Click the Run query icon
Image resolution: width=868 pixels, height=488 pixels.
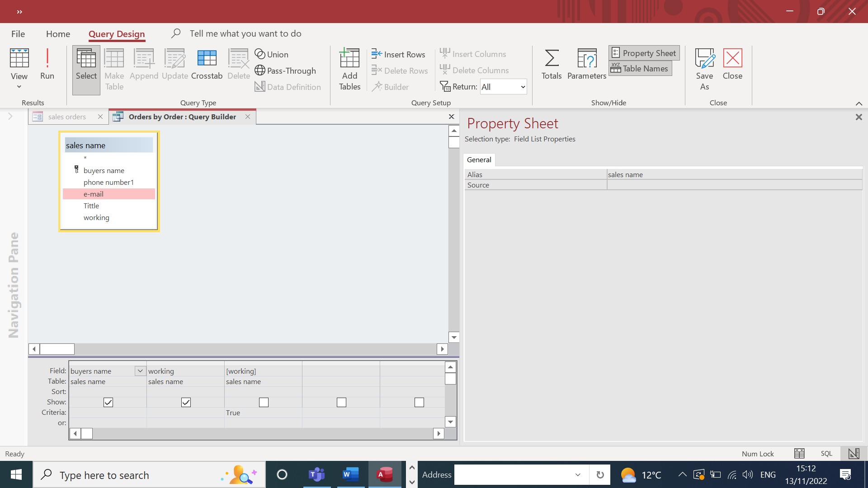click(x=47, y=64)
